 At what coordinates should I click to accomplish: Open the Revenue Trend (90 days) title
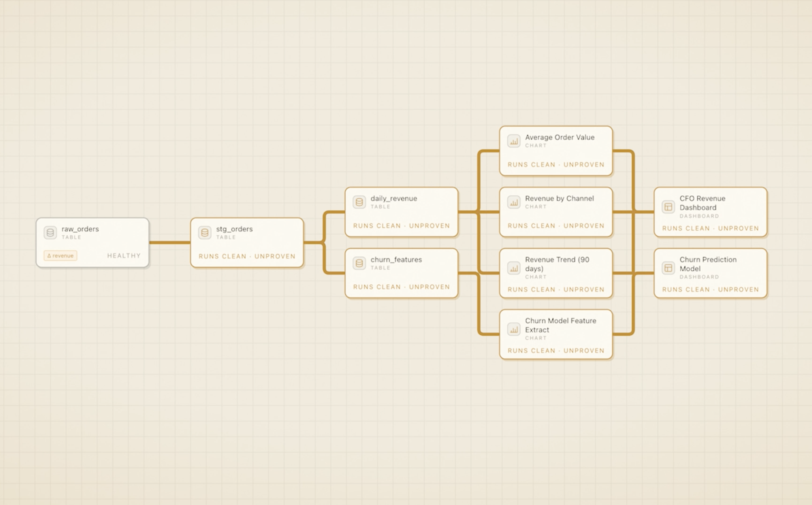coord(557,264)
